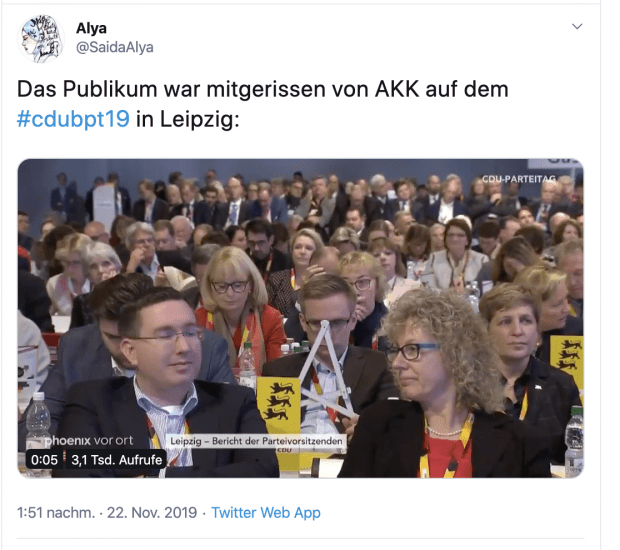Visit the @SaidaAlya handle profile

[115, 47]
